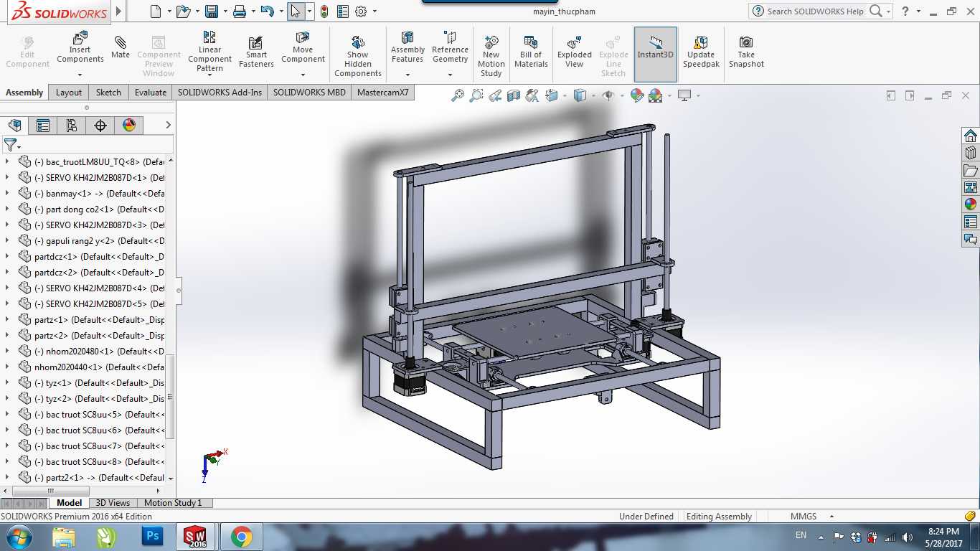This screenshot has width=980, height=551.
Task: Click the Apply Scene icon
Action: coord(655,95)
